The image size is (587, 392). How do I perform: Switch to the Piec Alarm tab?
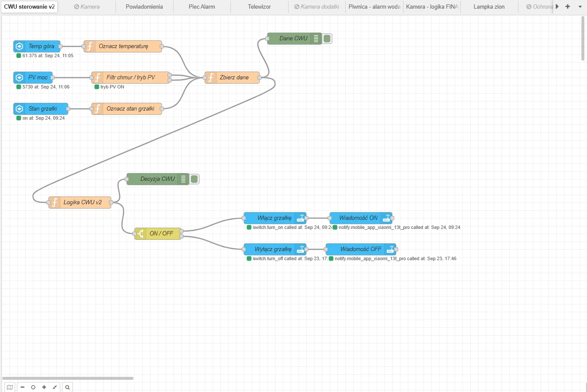pyautogui.click(x=202, y=7)
